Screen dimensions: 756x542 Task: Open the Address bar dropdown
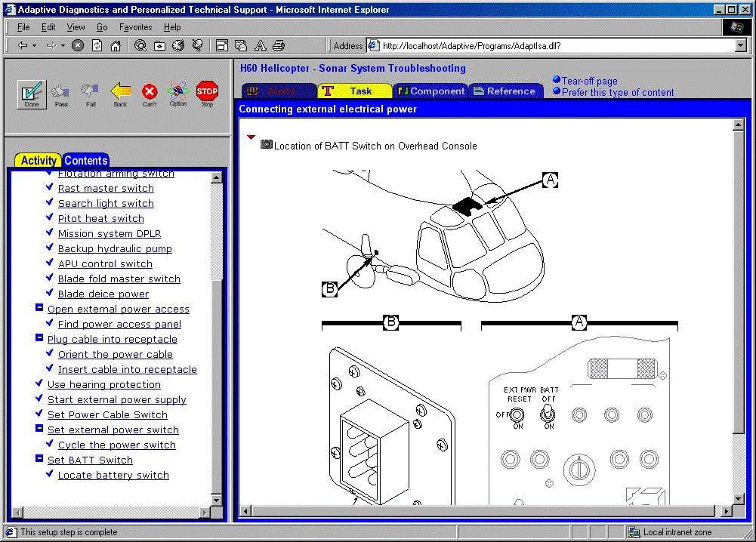click(741, 46)
